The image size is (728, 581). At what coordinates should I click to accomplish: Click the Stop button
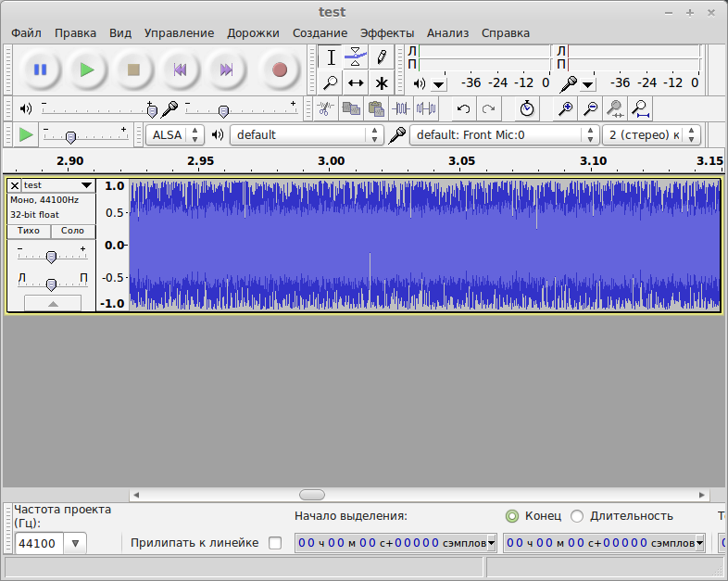[133, 69]
